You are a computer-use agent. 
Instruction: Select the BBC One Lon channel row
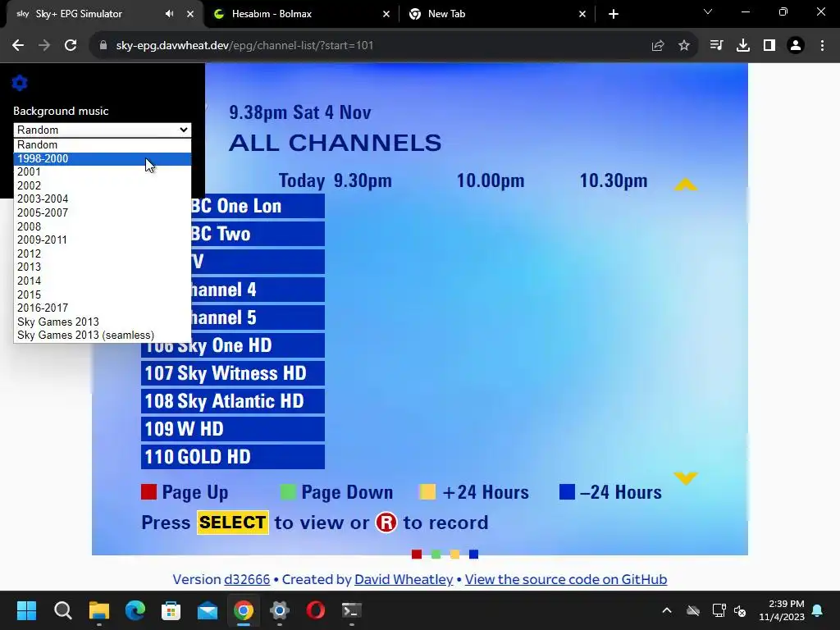pos(258,206)
